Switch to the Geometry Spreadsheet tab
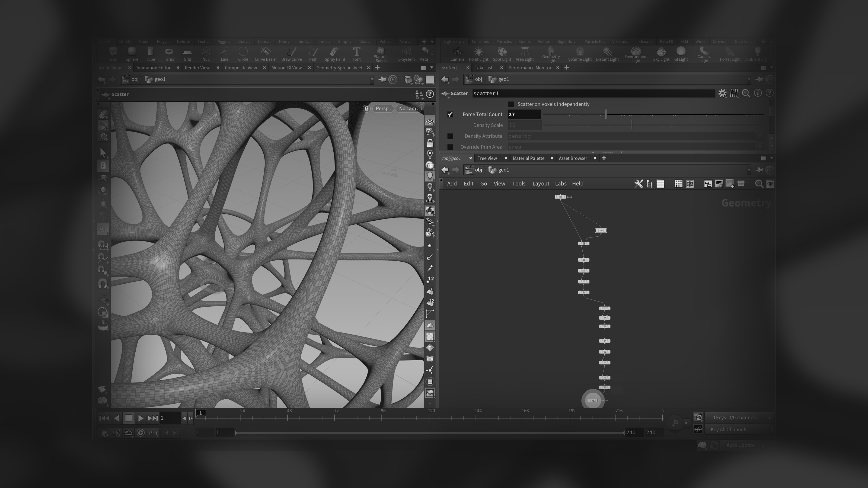 click(339, 68)
